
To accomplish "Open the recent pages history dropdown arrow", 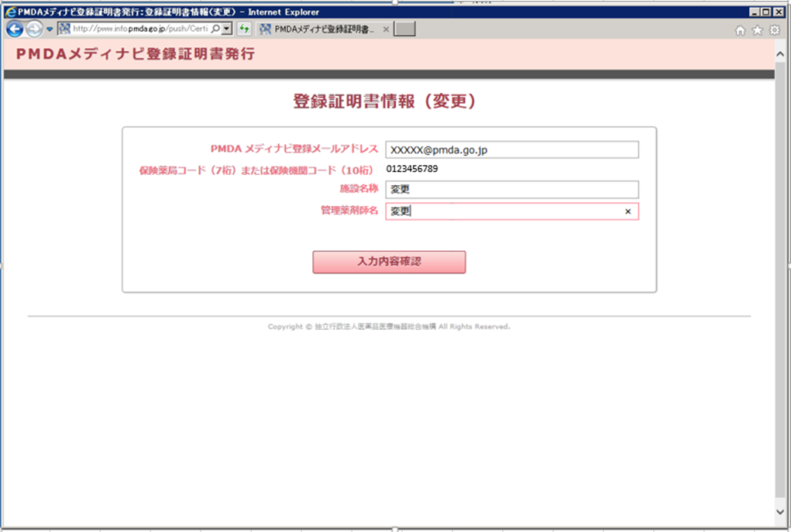I will pos(50,29).
